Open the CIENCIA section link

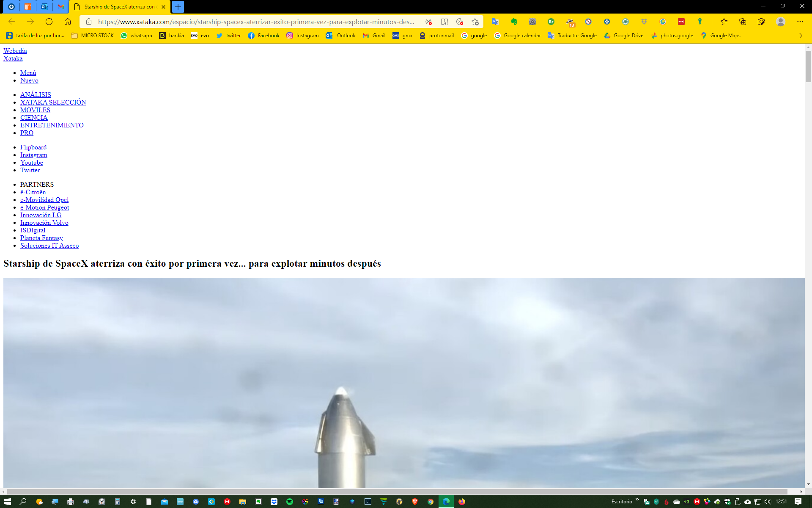(x=34, y=118)
